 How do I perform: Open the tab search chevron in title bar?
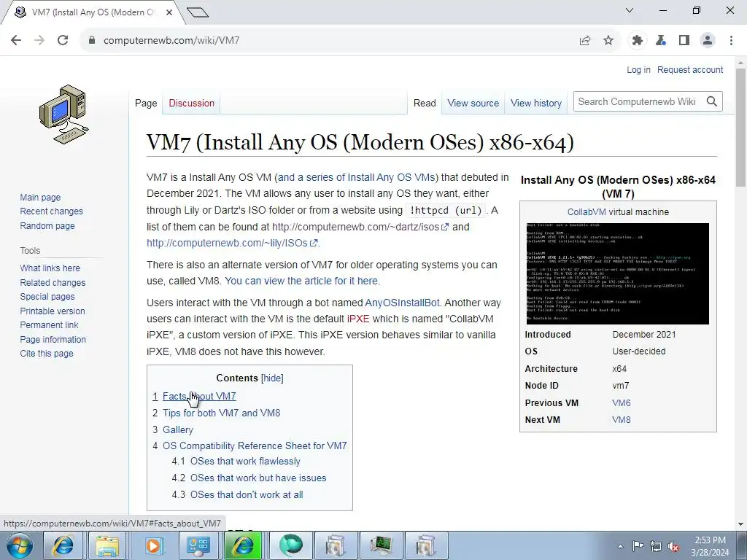(630, 10)
